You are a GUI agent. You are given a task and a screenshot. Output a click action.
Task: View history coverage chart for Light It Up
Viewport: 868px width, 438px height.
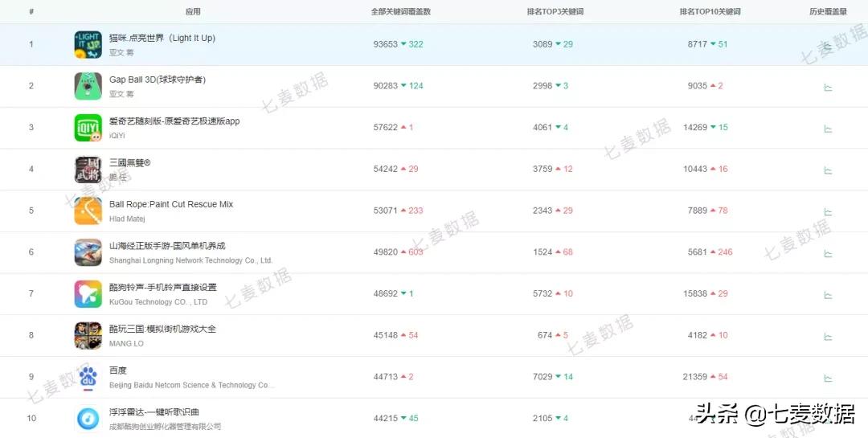828,46
